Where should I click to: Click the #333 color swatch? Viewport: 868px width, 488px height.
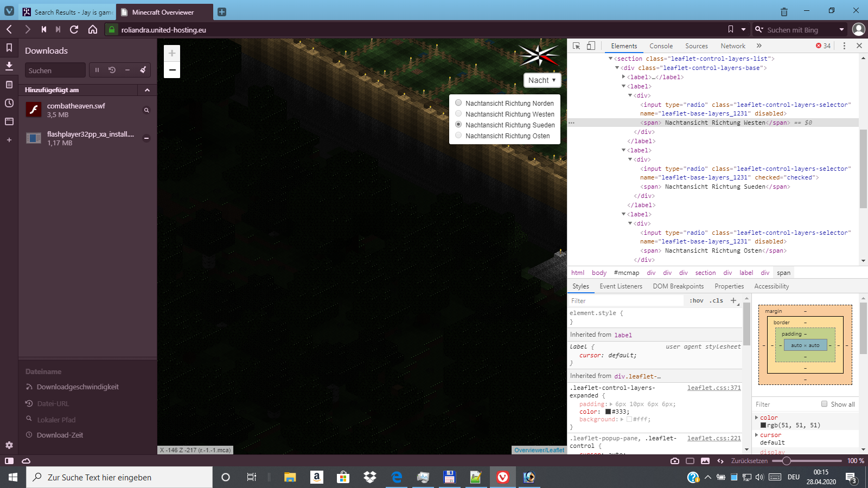[x=608, y=412]
